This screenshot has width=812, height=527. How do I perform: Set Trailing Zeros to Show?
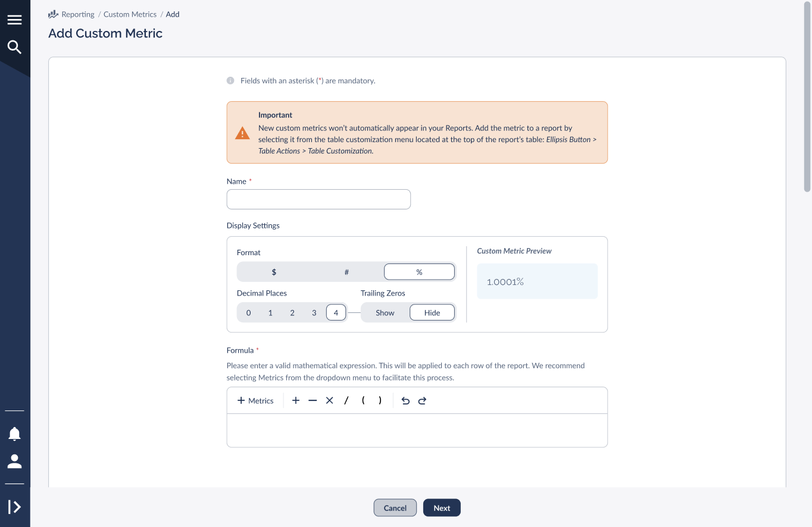(385, 312)
